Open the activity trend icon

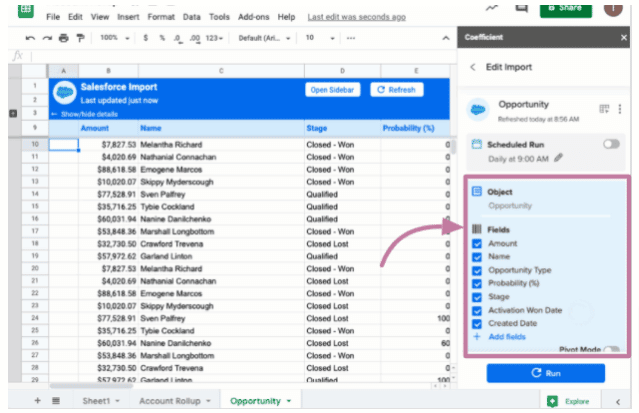(x=492, y=8)
